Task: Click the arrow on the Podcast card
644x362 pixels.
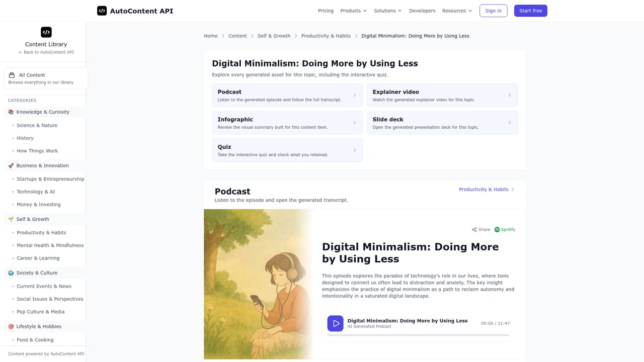Action: 355,95
